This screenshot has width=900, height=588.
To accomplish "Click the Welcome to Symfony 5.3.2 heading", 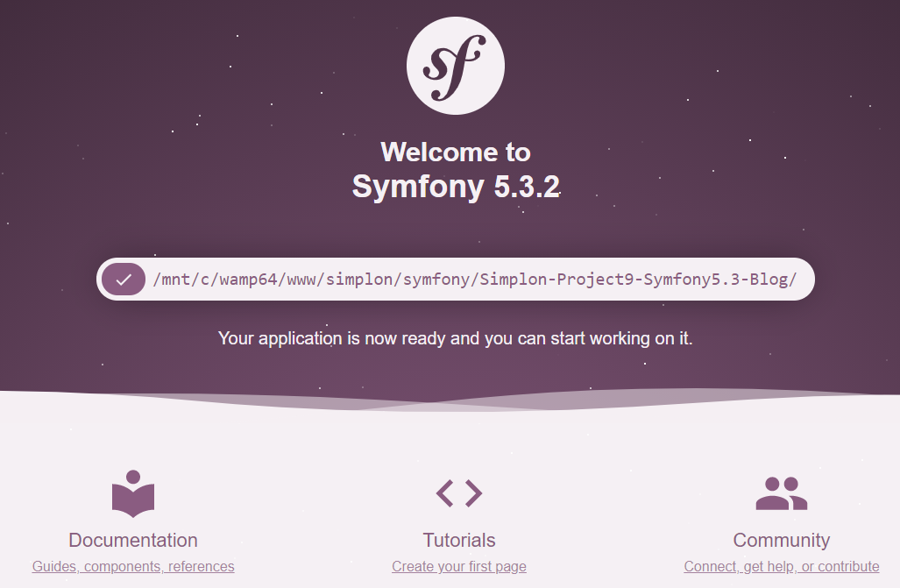I will (x=454, y=168).
